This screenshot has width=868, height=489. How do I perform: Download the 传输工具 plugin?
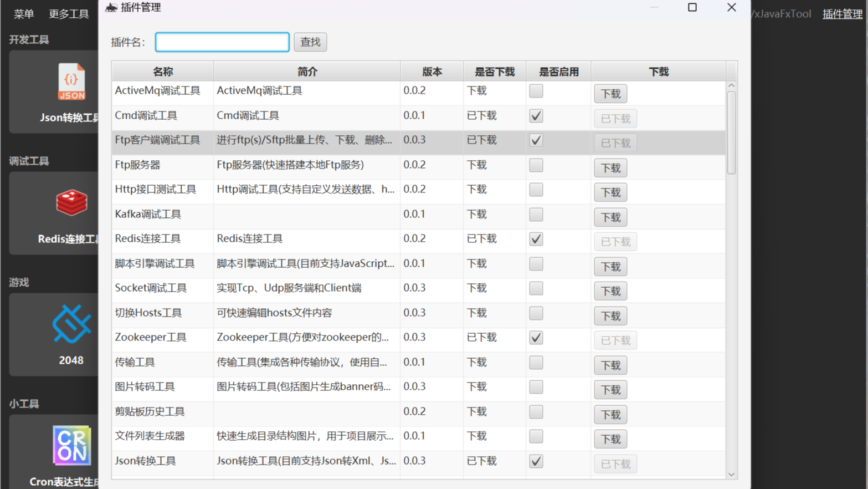610,365
